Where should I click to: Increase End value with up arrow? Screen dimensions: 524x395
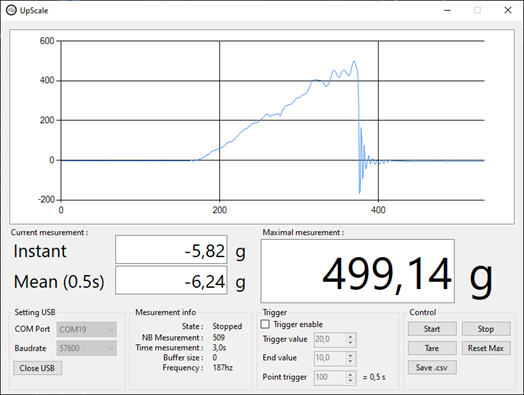pyautogui.click(x=350, y=356)
